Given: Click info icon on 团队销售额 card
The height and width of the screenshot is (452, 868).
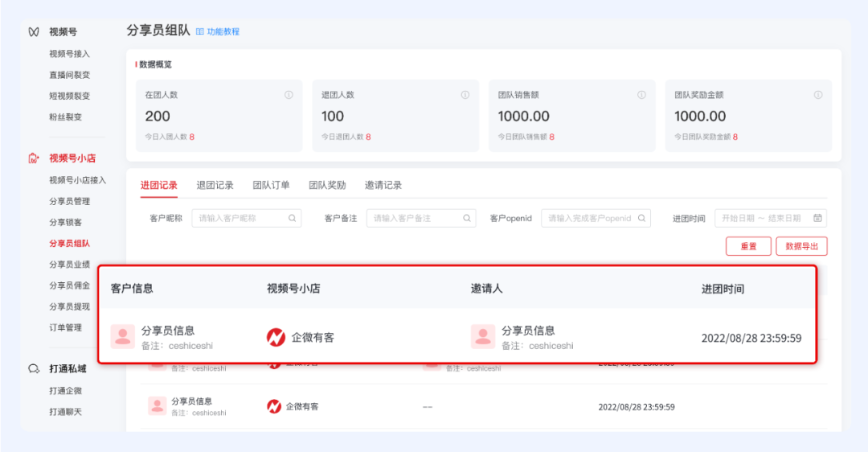Looking at the screenshot, I should pos(641,95).
